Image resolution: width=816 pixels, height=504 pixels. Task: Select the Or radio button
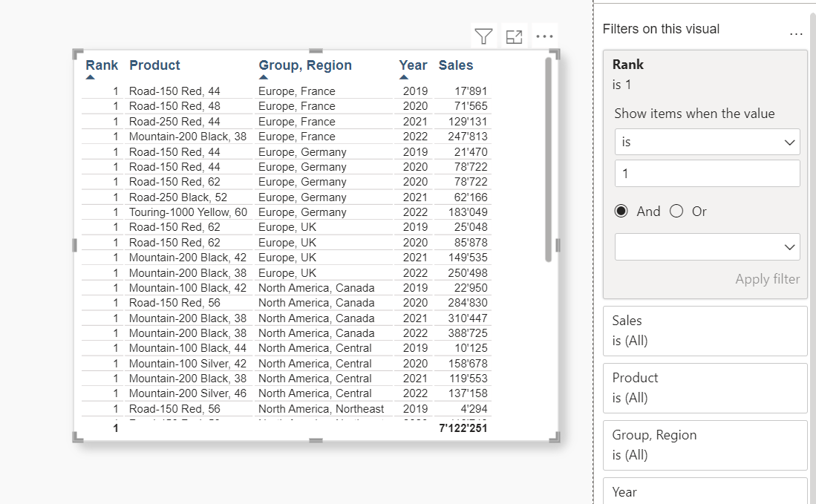676,211
